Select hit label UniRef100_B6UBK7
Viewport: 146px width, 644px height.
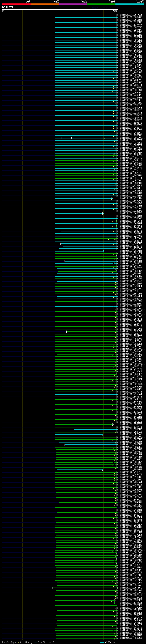point(131,271)
